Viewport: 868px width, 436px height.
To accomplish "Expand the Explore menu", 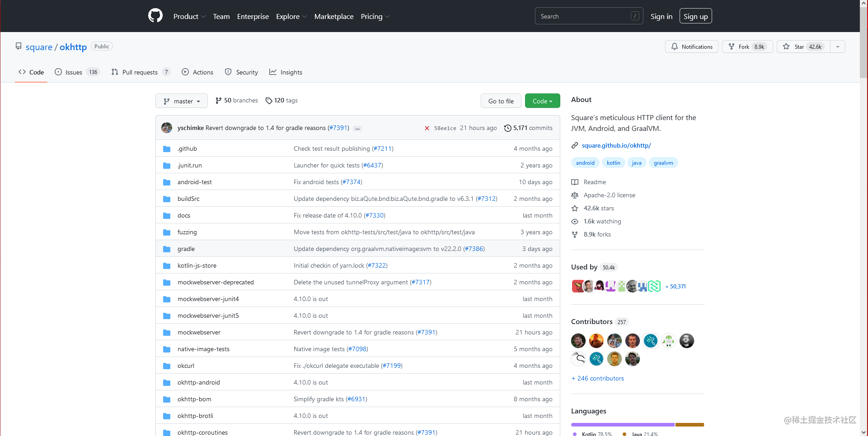I will [291, 16].
